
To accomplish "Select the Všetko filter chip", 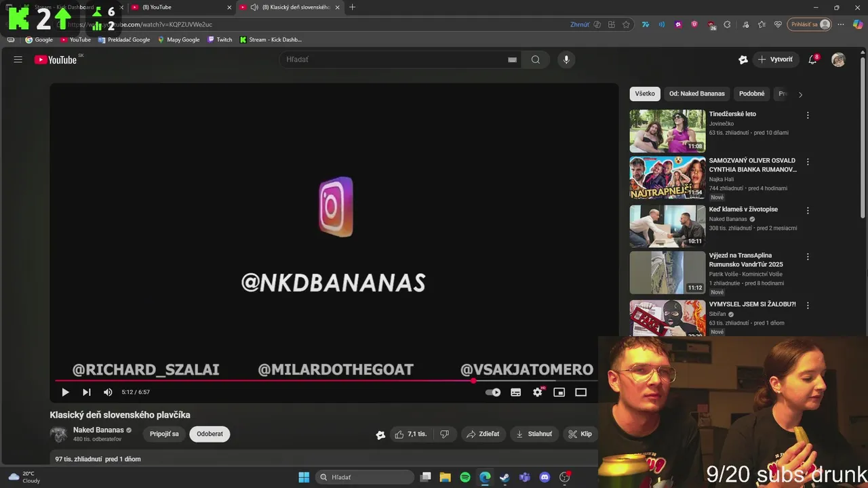I will (x=645, y=94).
